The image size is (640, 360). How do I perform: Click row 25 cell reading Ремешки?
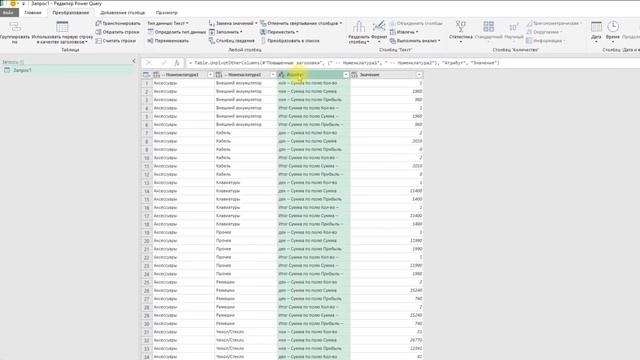point(245,282)
